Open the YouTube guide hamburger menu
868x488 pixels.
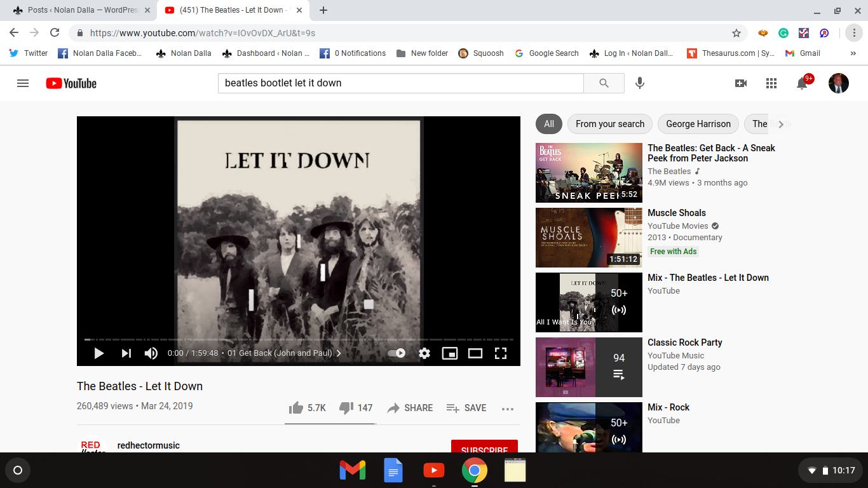pyautogui.click(x=23, y=83)
